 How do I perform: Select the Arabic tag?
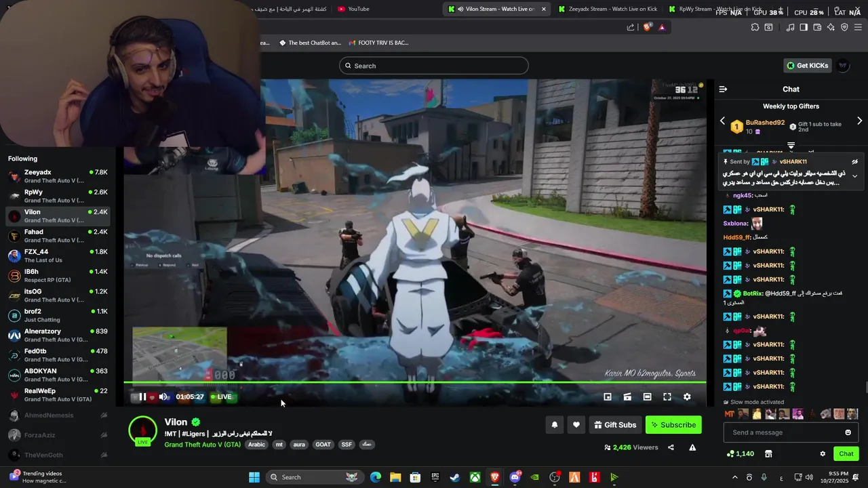click(x=256, y=445)
